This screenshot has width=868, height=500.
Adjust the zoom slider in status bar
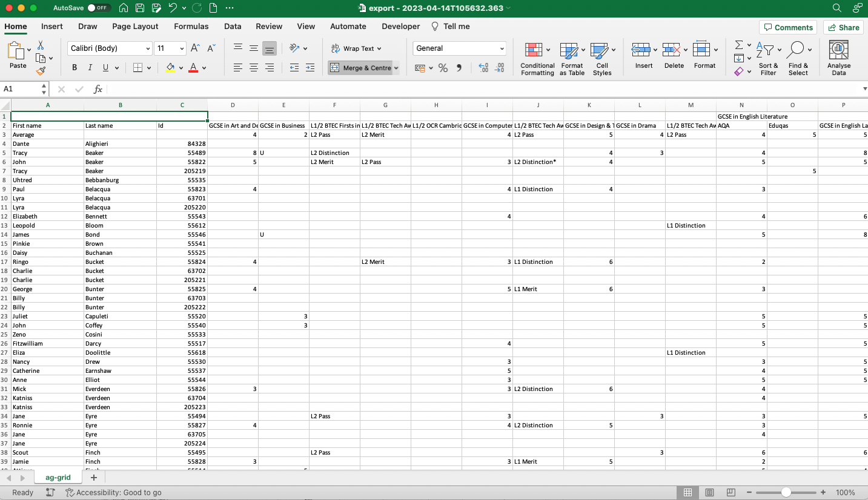click(x=786, y=493)
